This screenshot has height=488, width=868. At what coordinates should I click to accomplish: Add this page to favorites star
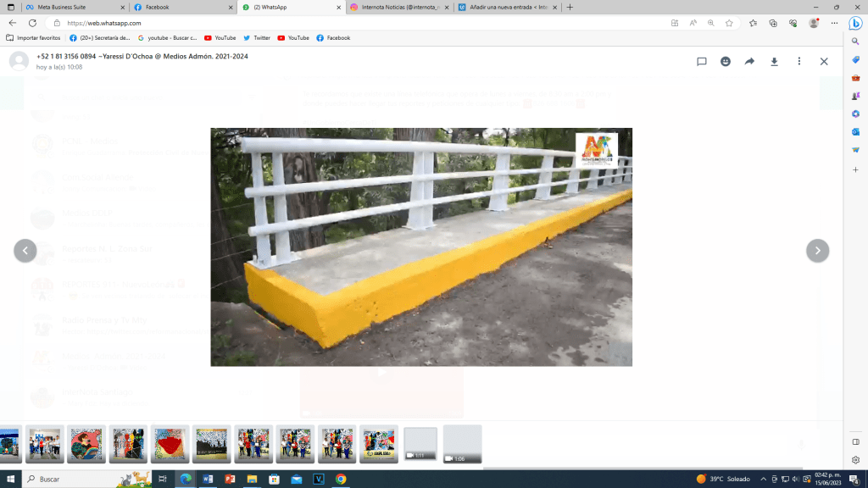coord(729,23)
